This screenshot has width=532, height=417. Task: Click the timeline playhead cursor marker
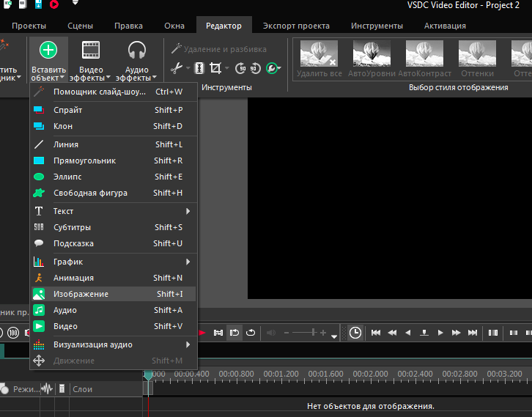coord(148,375)
